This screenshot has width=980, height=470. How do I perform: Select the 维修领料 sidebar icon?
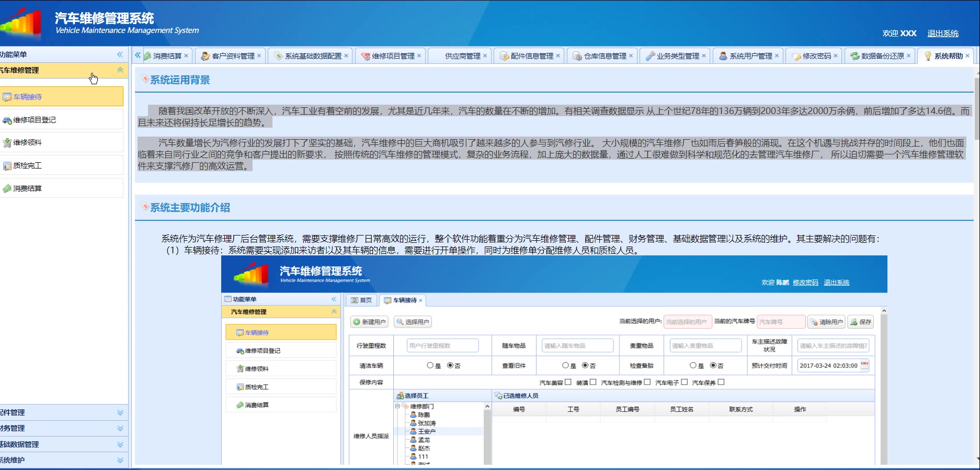click(x=7, y=142)
